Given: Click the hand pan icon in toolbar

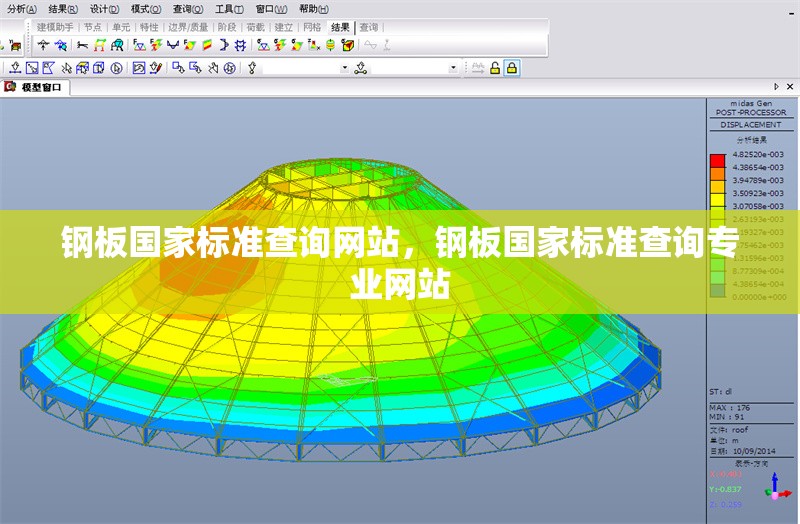Looking at the screenshot, I should tap(213, 68).
